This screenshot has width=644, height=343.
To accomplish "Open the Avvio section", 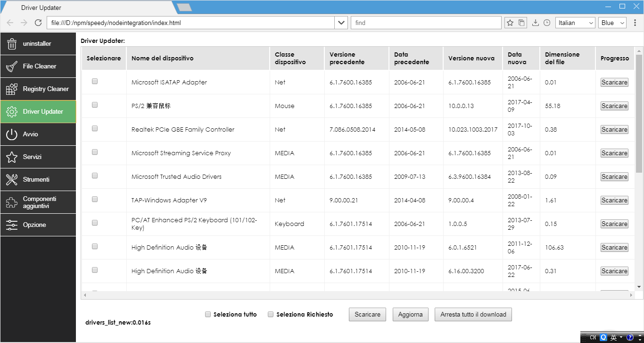I will (38, 134).
